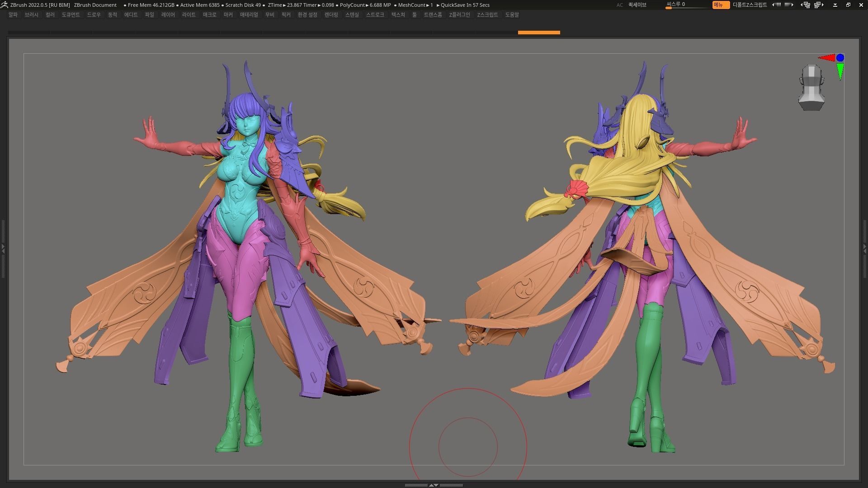Click previous UI layout arrow icon
Screen dimensions: 868x488
tap(806, 5)
